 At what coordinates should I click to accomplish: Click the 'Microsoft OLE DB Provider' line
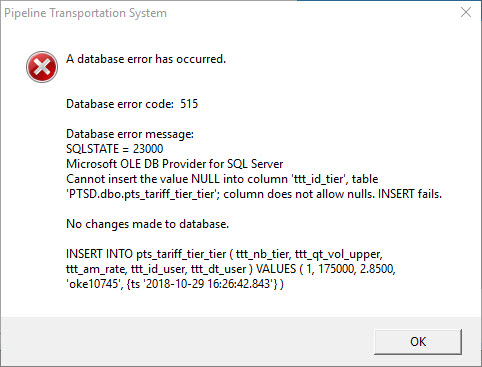coord(175,164)
